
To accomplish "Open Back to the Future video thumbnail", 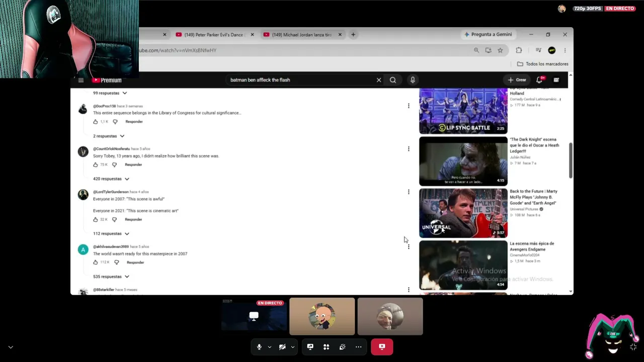I will point(463,213).
